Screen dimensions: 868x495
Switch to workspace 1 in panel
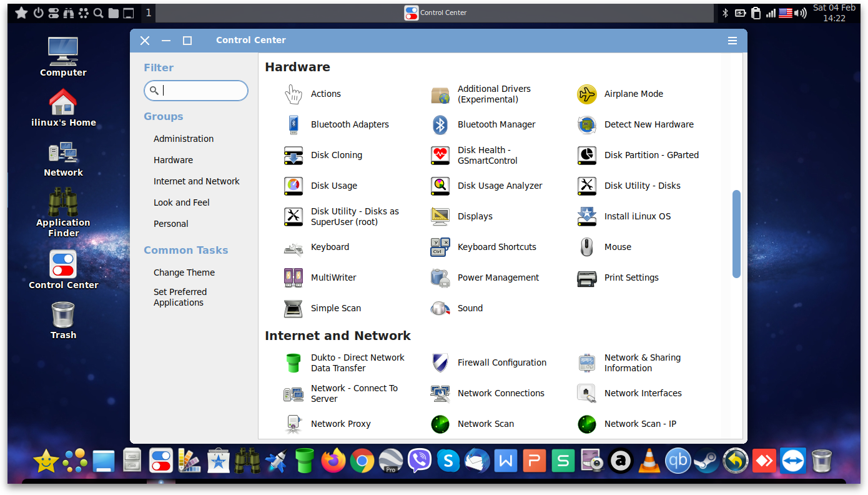(148, 12)
